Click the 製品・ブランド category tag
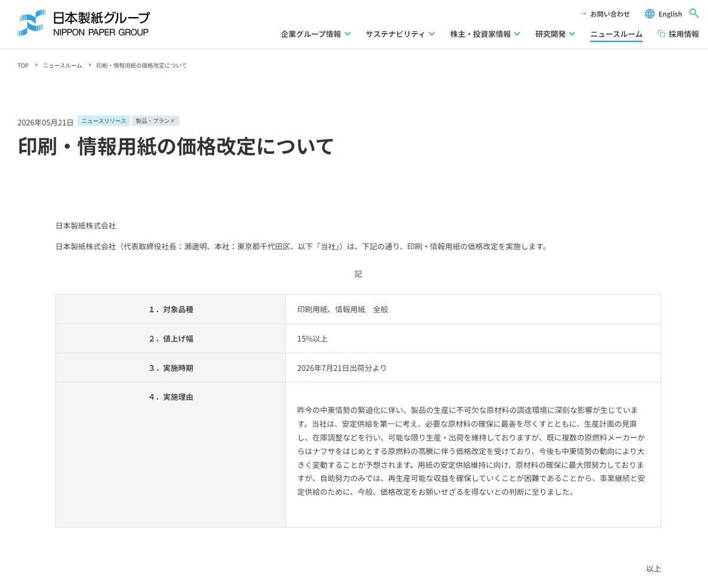Viewport: 708px width, 588px height. point(156,121)
